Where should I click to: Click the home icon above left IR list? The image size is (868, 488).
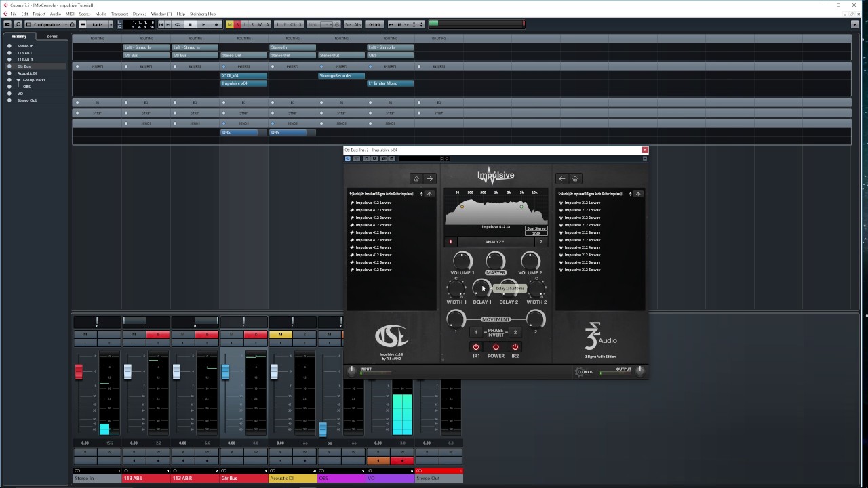coord(416,178)
